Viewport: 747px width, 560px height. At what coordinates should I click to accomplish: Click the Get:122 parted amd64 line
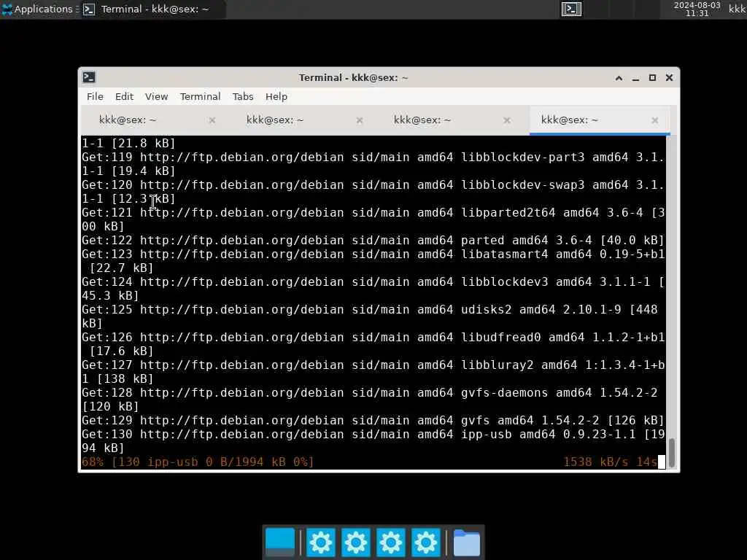[373, 240]
